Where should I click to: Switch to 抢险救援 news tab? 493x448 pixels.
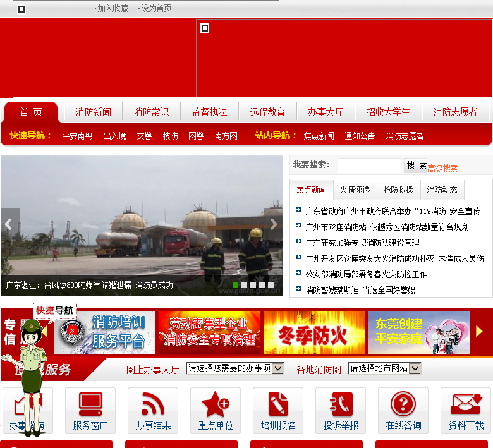point(399,190)
